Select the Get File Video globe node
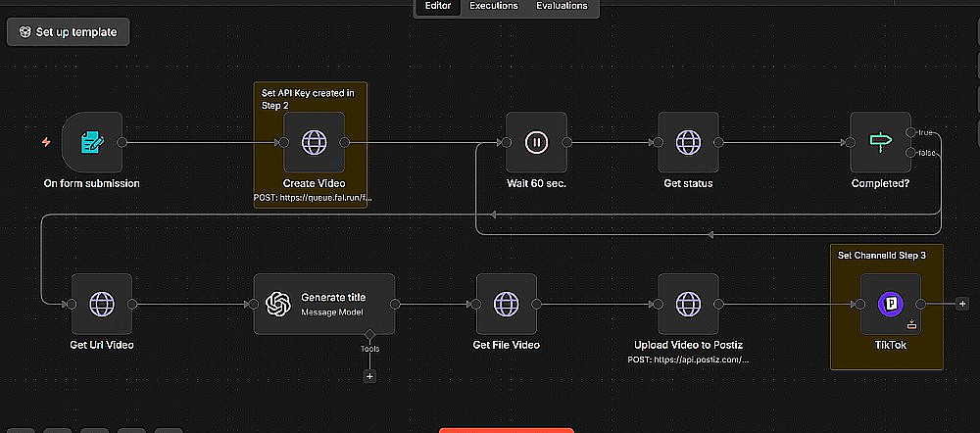Viewport: 980px width, 433px height. click(507, 304)
